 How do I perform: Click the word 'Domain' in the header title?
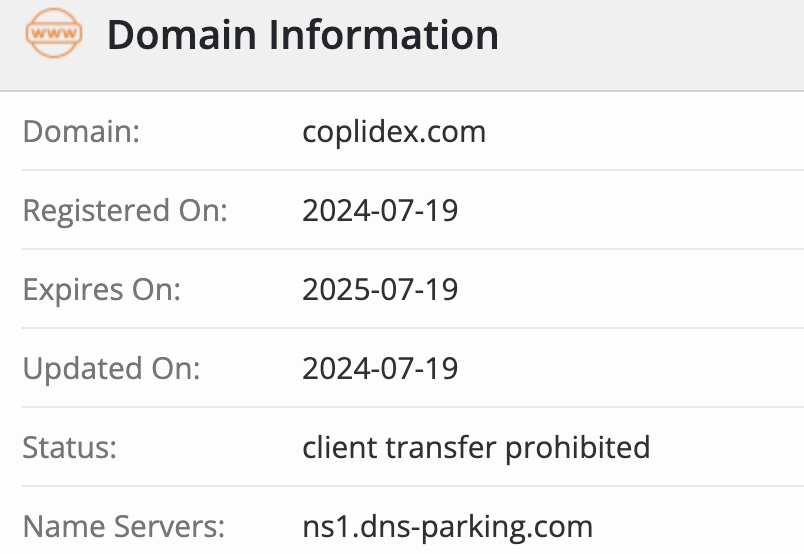(182, 35)
